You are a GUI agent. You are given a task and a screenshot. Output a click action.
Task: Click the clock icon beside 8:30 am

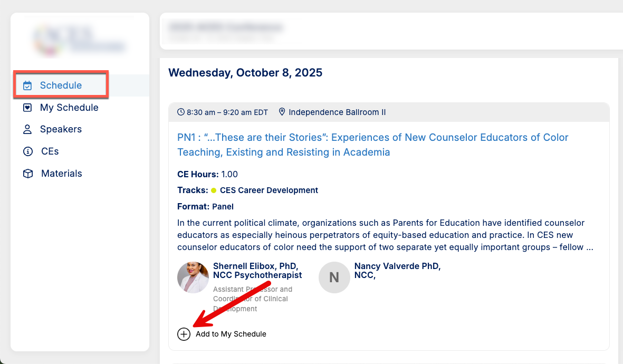click(x=181, y=112)
